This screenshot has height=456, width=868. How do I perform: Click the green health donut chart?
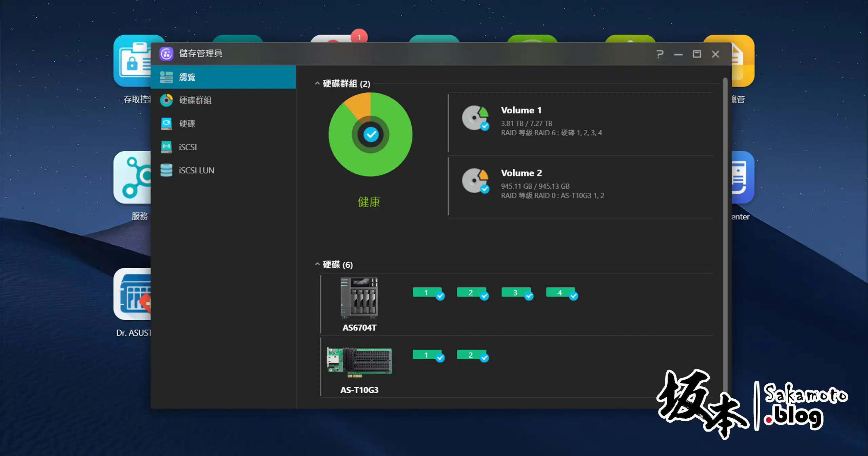coord(370,134)
